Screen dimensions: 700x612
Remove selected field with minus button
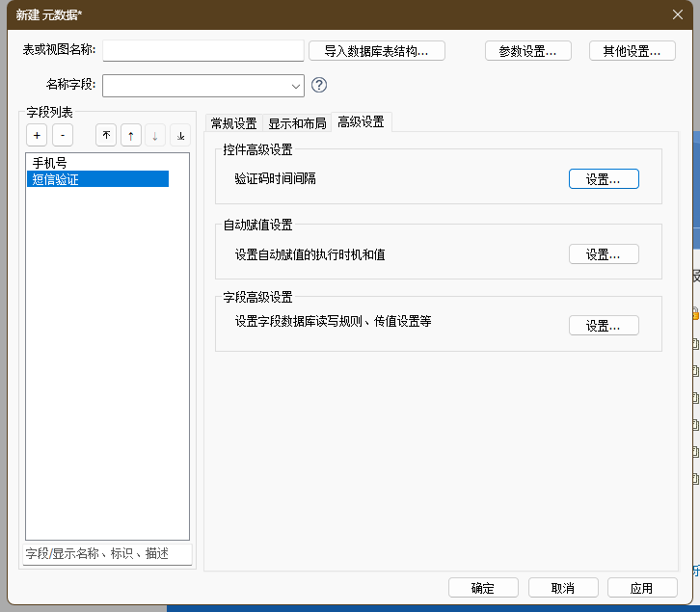coord(62,136)
